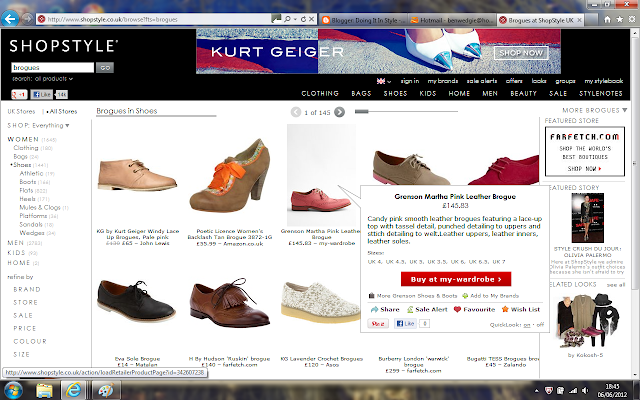Screen dimensions: 640x400
Task: Go to previous results page arrow
Action: coord(296,112)
